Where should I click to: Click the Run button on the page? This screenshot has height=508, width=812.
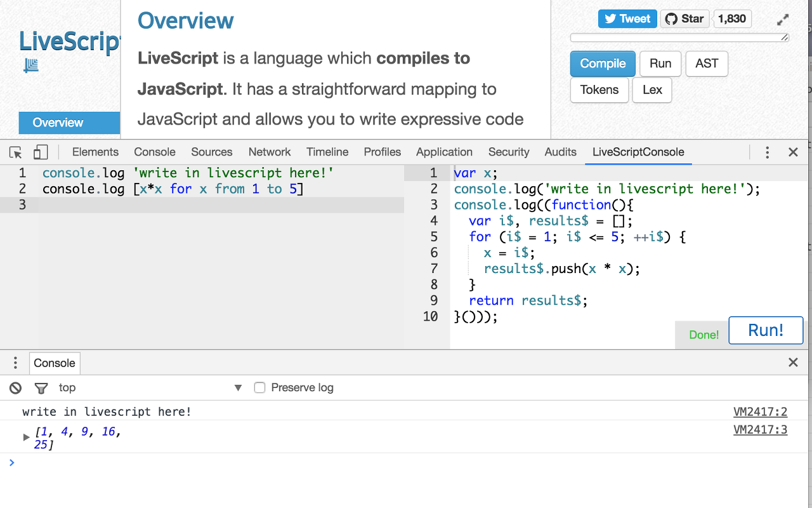660,63
